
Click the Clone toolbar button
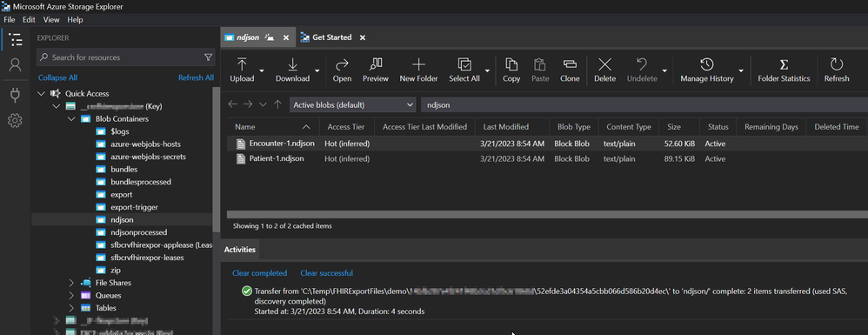point(570,70)
